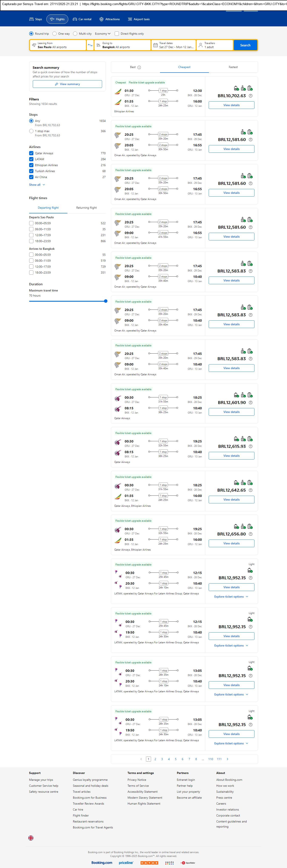Viewport: 287px width, 868px height.
Task: Open the Returning flight times tab
Action: click(86, 208)
